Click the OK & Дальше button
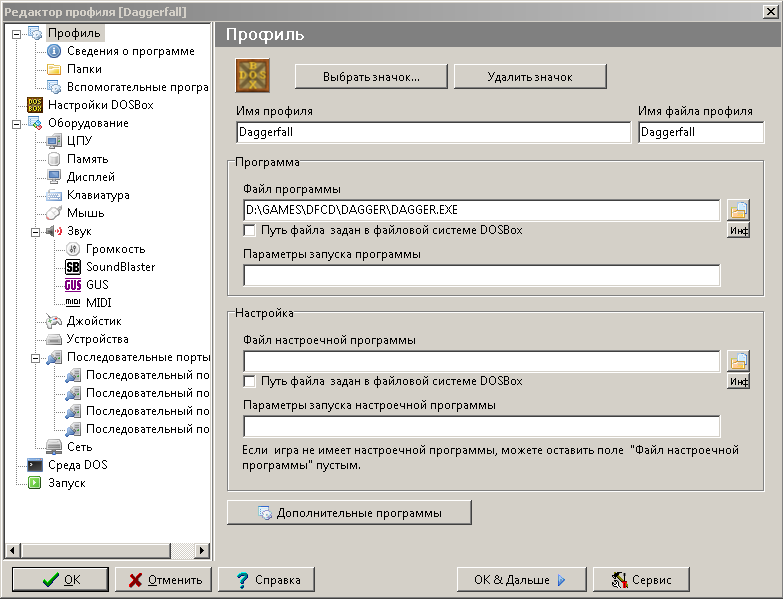Viewport: 783px width, 599px height. click(520, 579)
